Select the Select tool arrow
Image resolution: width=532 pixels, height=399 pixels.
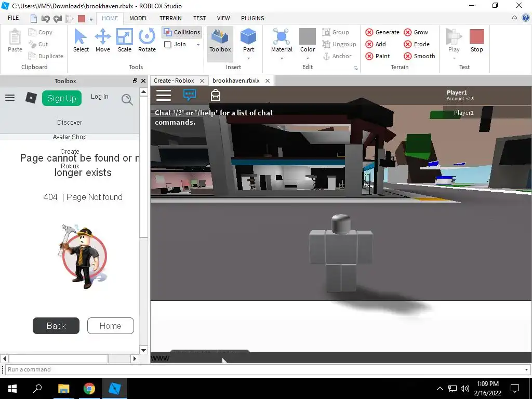click(81, 40)
